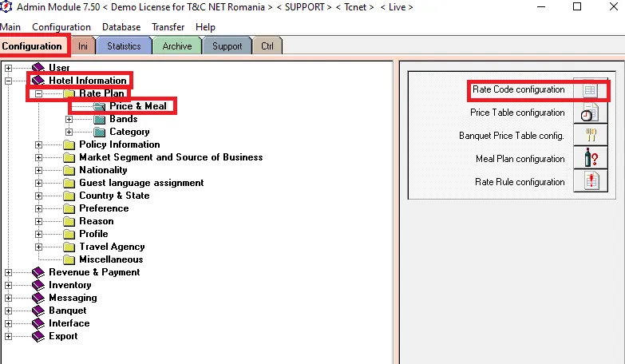
Task: Expand the Country & State node
Action: click(38, 196)
